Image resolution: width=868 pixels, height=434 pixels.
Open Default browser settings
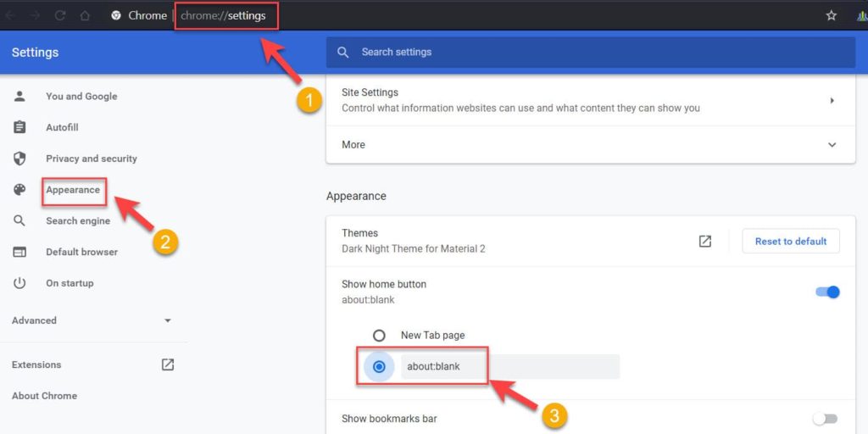[x=82, y=252]
